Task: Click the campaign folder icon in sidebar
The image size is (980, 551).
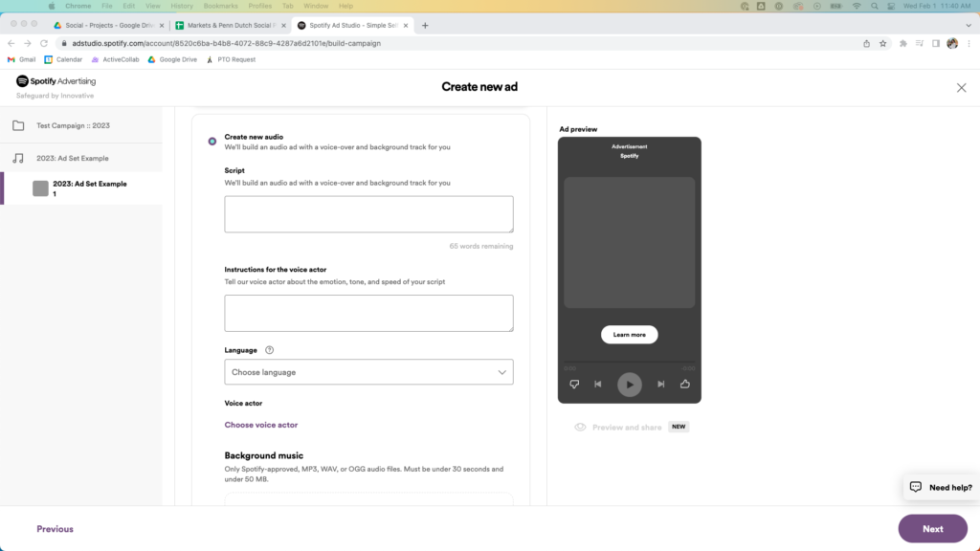Action: click(x=18, y=125)
